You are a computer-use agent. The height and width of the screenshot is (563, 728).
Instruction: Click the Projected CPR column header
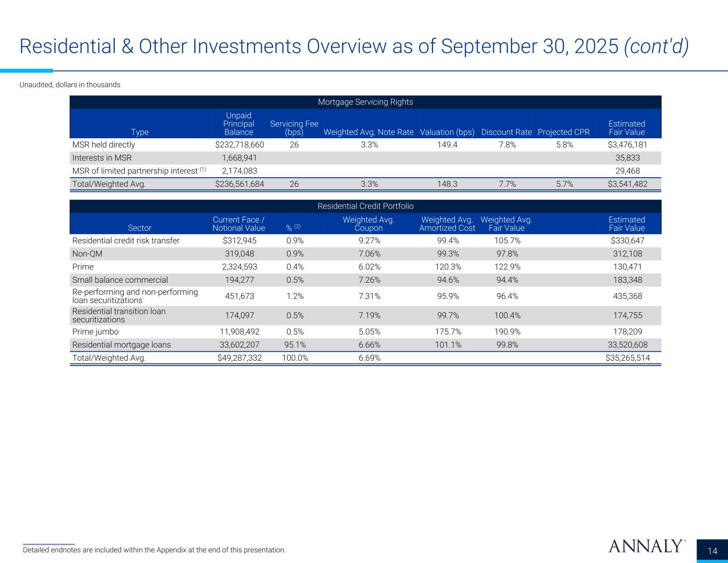tap(564, 132)
